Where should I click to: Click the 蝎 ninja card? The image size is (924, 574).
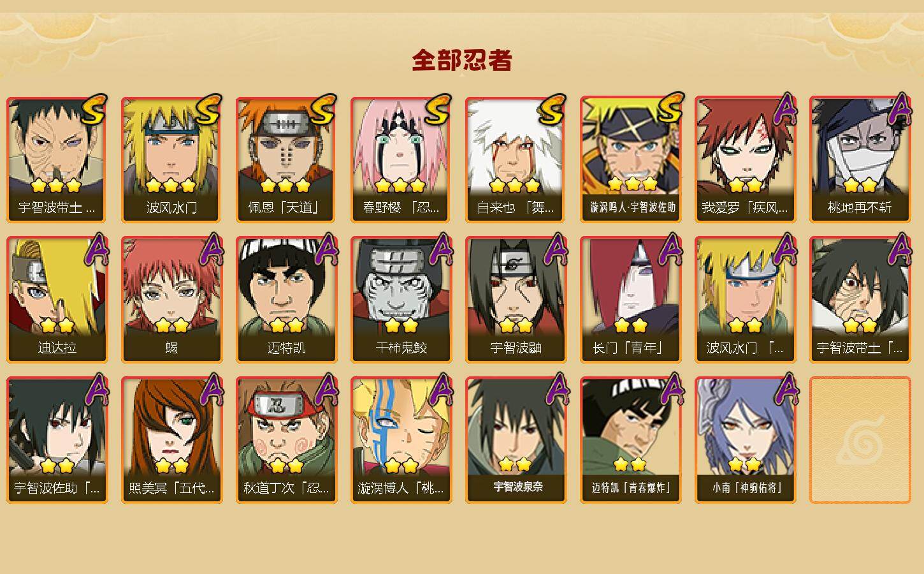(x=171, y=300)
